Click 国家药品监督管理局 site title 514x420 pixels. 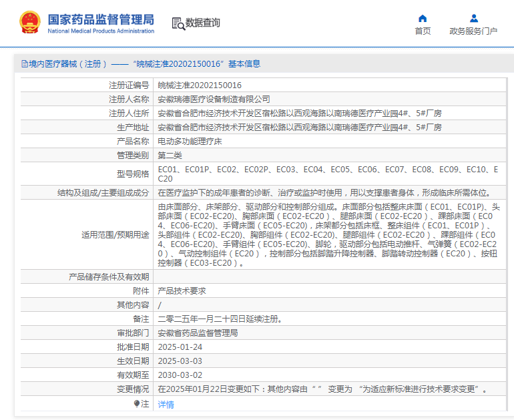click(x=101, y=19)
